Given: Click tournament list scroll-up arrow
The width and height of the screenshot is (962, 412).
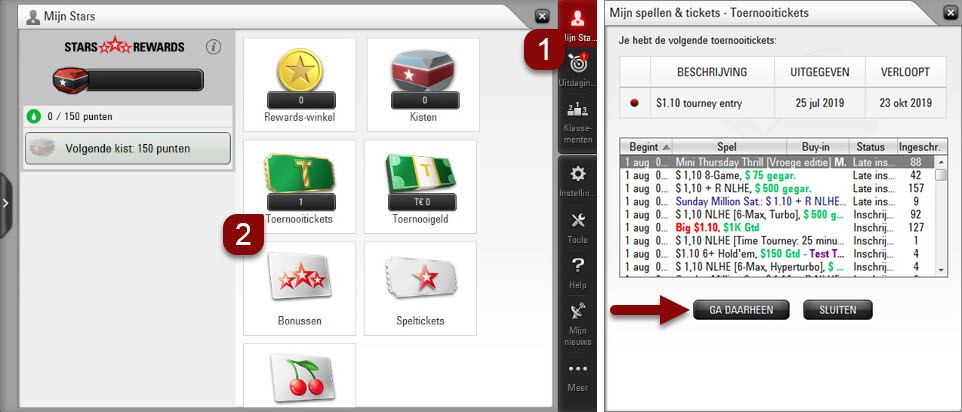Looking at the screenshot, I should click(x=941, y=161).
